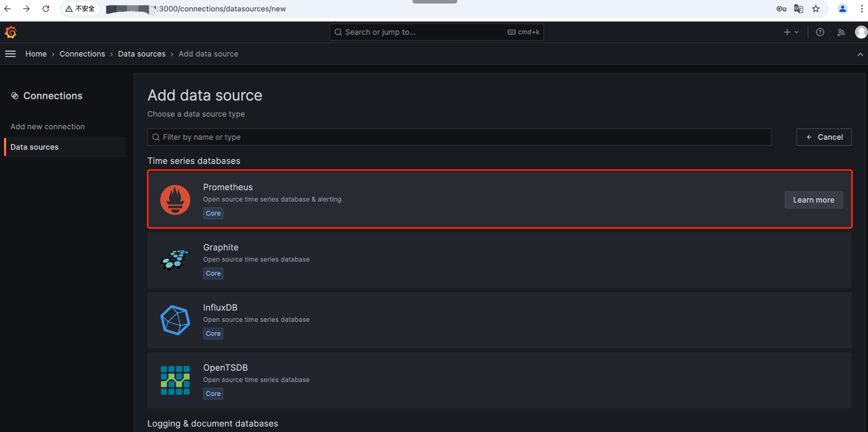Image resolution: width=868 pixels, height=432 pixels.
Task: Select the OpenTSDB logo icon
Action: pos(175,380)
